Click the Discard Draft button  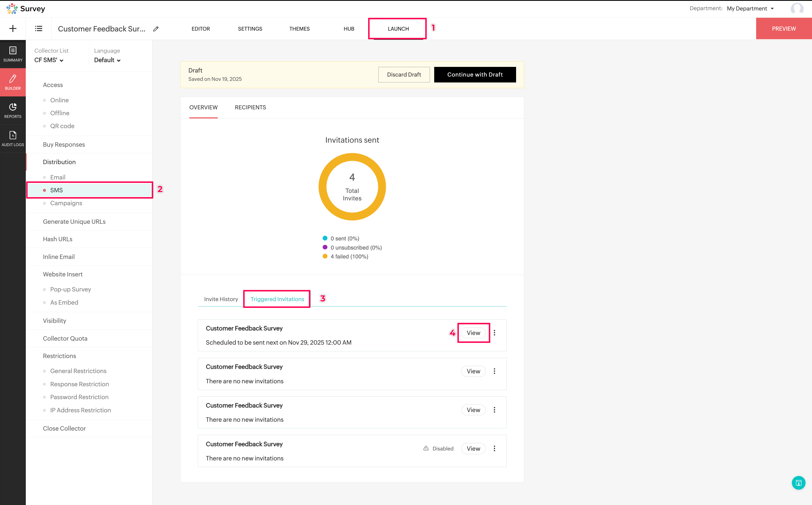[x=404, y=74]
